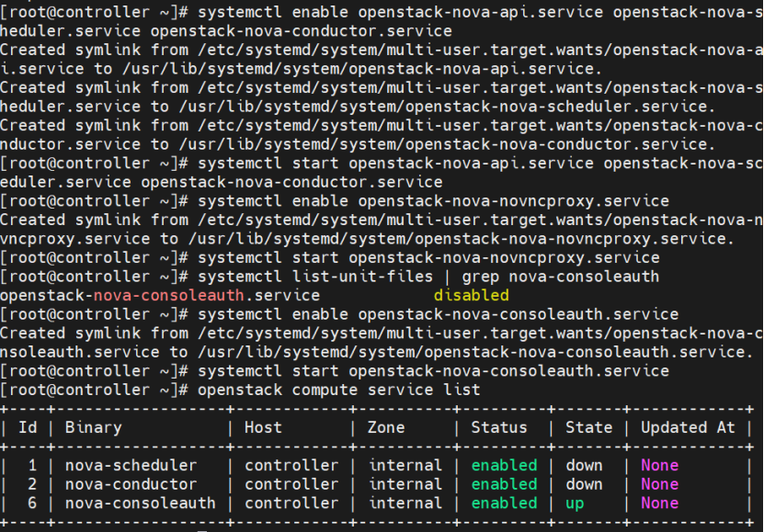Viewport: 764px width, 532px height.
Task: Click the red 'nova-consoleauth' highlighted grep match
Action: pyautogui.click(x=168, y=296)
